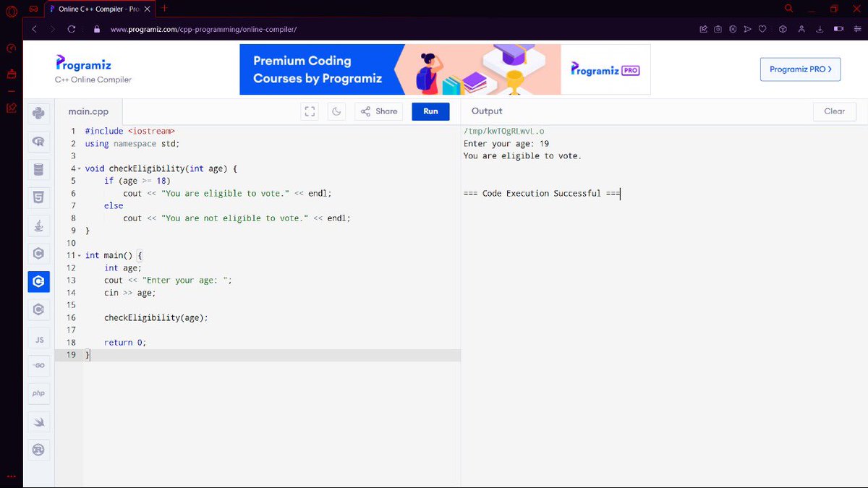868x488 pixels.
Task: Take a snapshot with camera icon
Action: [718, 30]
